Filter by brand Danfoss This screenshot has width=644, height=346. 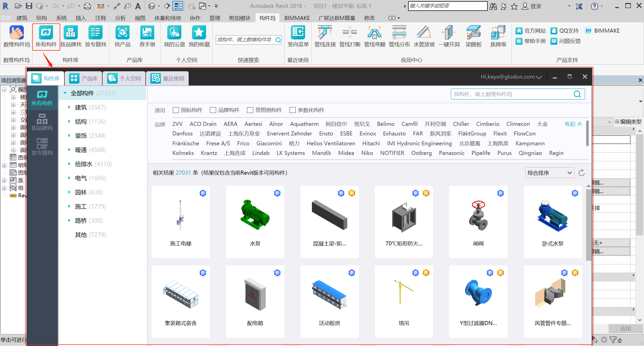[x=183, y=133]
